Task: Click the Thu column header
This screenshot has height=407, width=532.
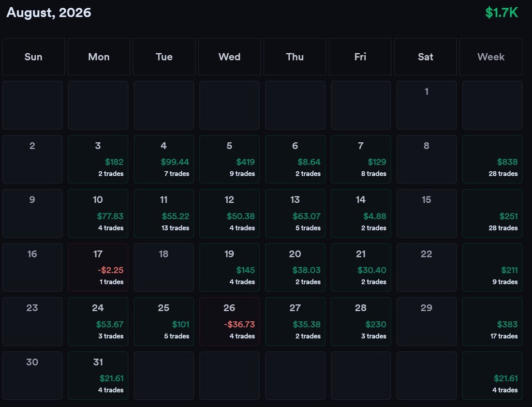Action: 295,57
